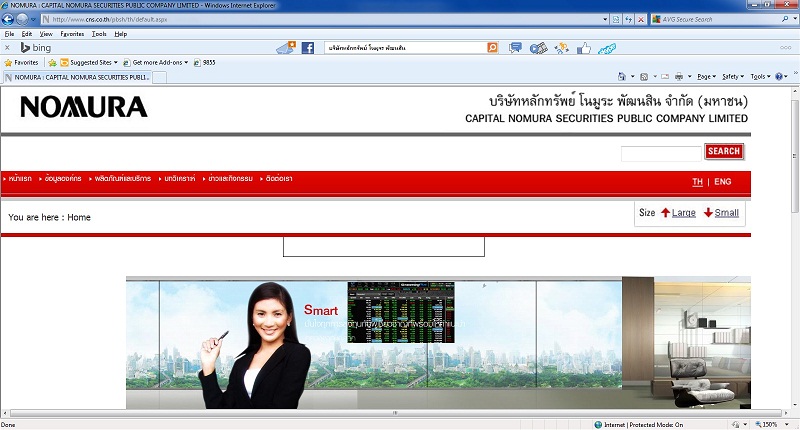Click the Bing toolbar translator icon

(562, 48)
